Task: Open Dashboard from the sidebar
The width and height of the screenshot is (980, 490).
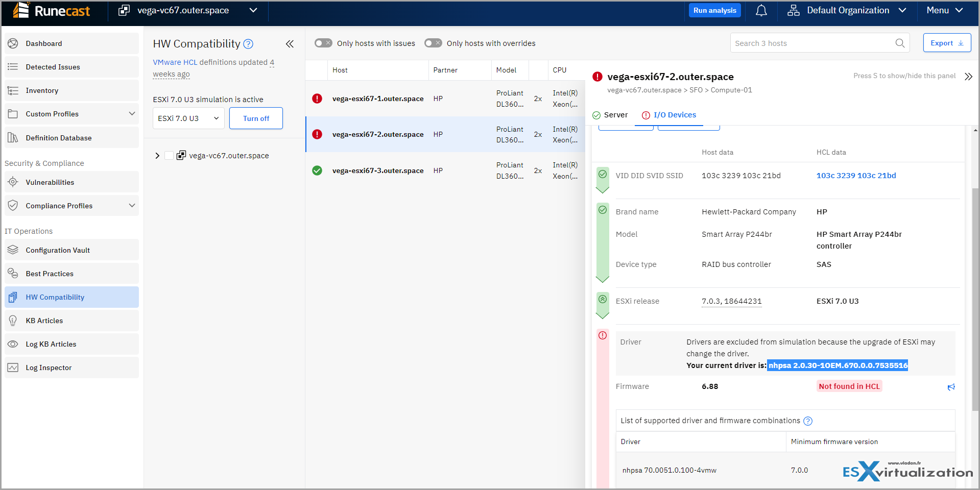Action: (71, 43)
